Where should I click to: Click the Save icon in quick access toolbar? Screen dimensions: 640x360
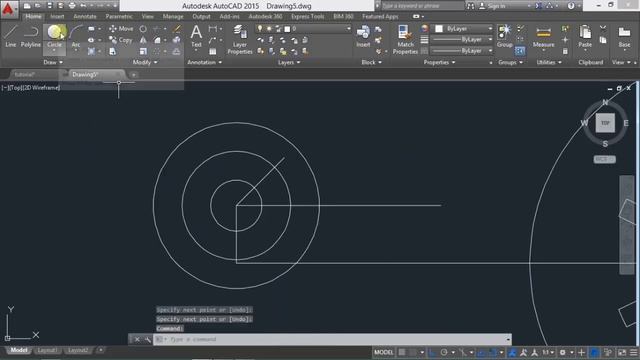click(49, 6)
